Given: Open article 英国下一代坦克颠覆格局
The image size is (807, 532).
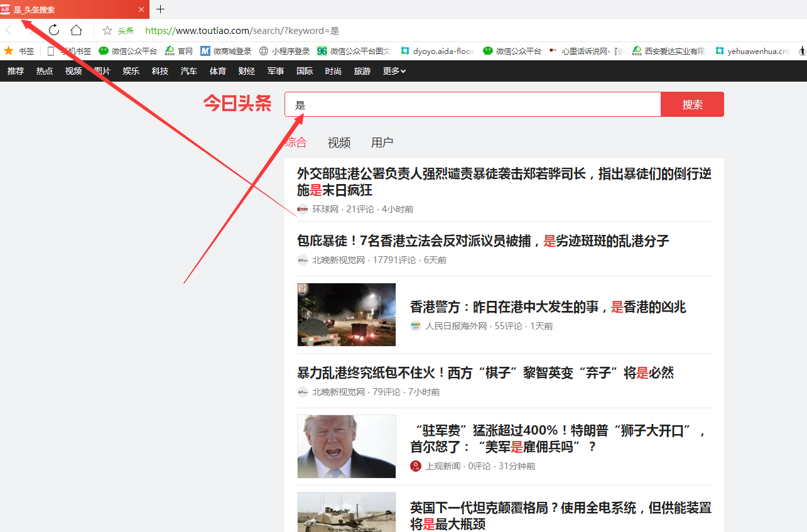Looking at the screenshot, I should pyautogui.click(x=561, y=516).
